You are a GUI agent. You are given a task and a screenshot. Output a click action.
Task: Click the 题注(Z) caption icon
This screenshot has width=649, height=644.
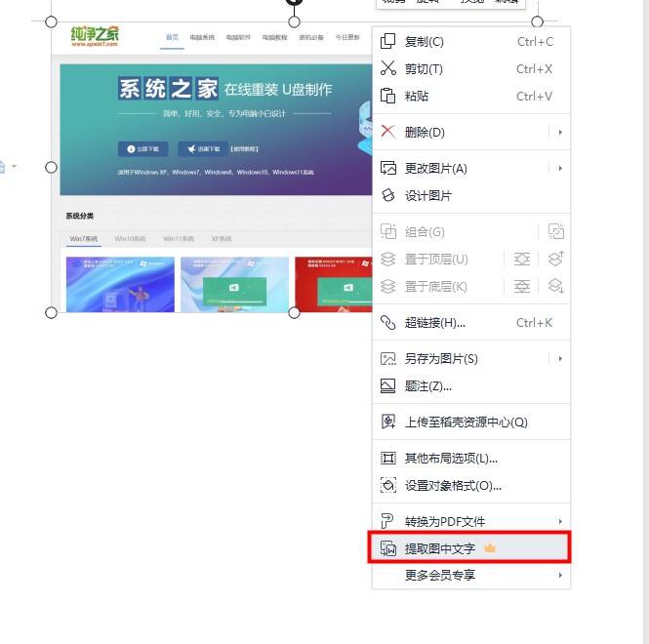coord(387,386)
